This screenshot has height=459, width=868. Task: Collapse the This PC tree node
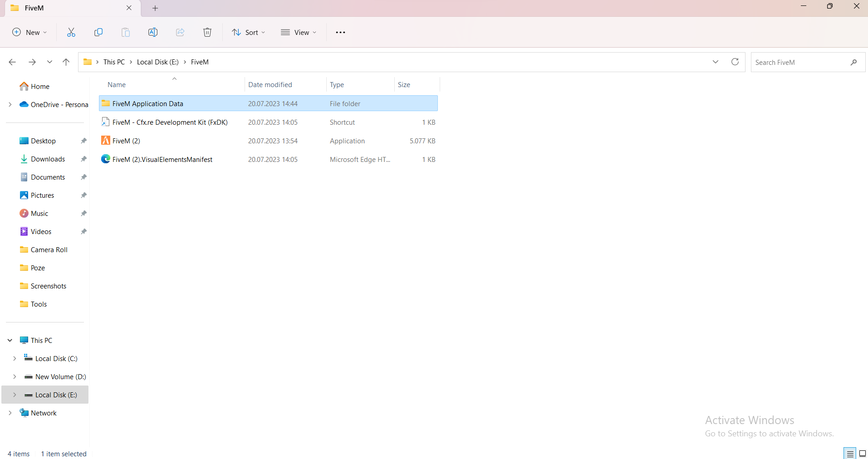tap(10, 340)
